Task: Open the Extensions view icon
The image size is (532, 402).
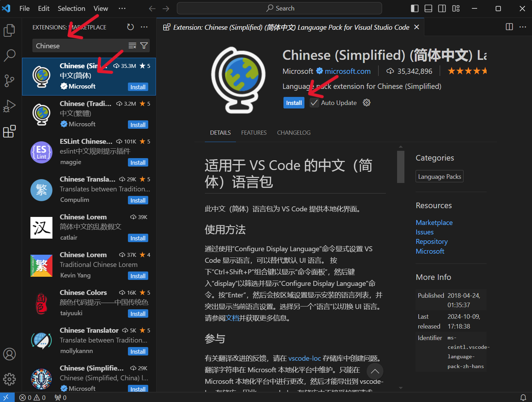Action: tap(9, 131)
